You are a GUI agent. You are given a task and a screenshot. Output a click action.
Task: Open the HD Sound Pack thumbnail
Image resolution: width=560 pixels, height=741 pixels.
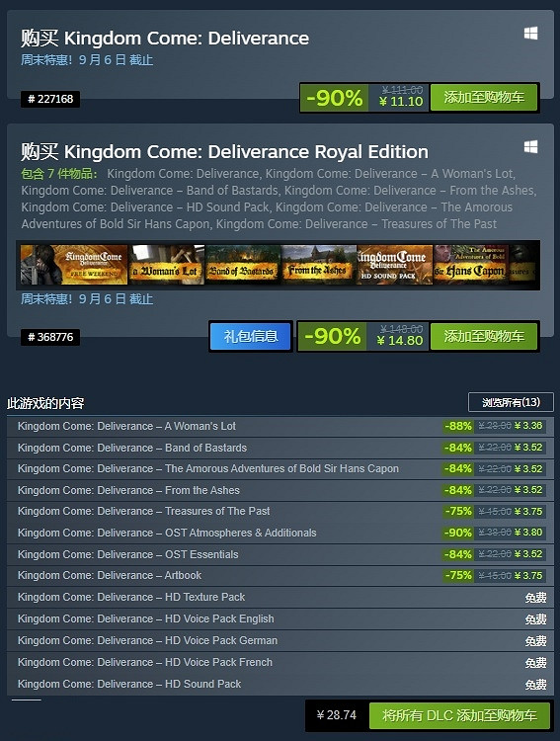395,265
